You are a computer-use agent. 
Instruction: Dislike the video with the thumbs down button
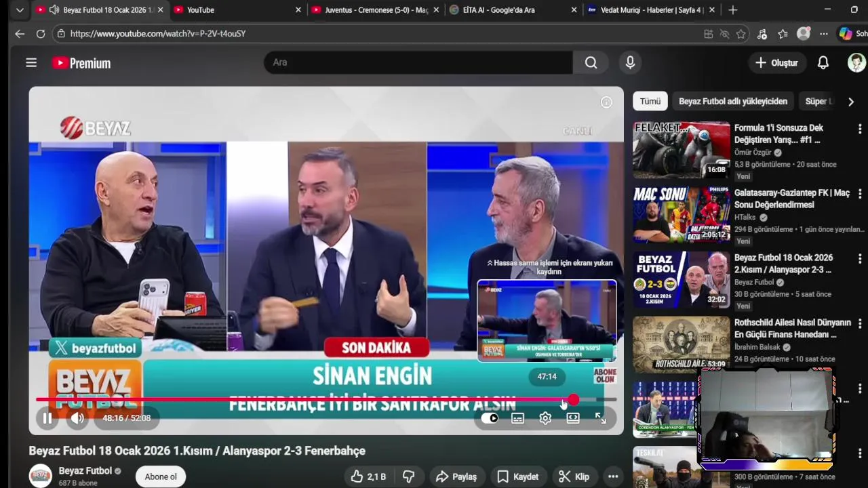[x=408, y=477]
